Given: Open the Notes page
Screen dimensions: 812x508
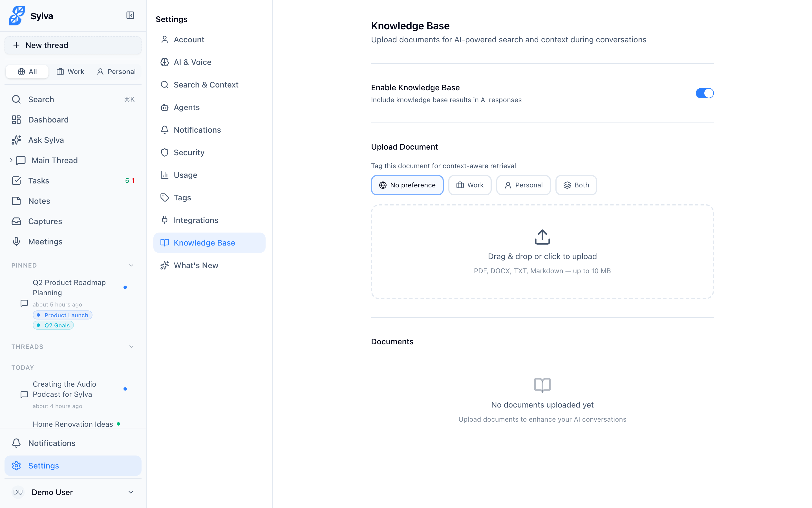Looking at the screenshot, I should coord(73,201).
